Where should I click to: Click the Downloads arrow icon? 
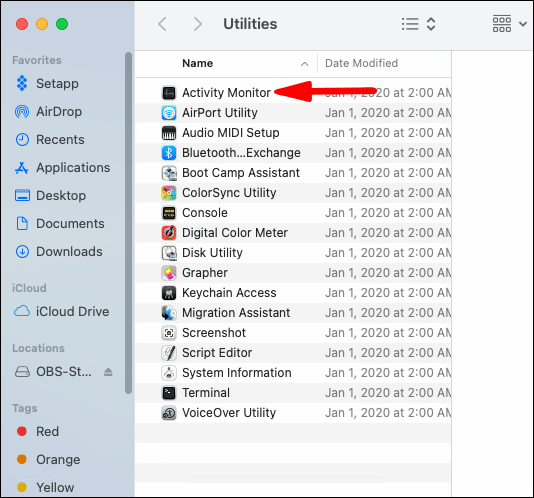22,252
